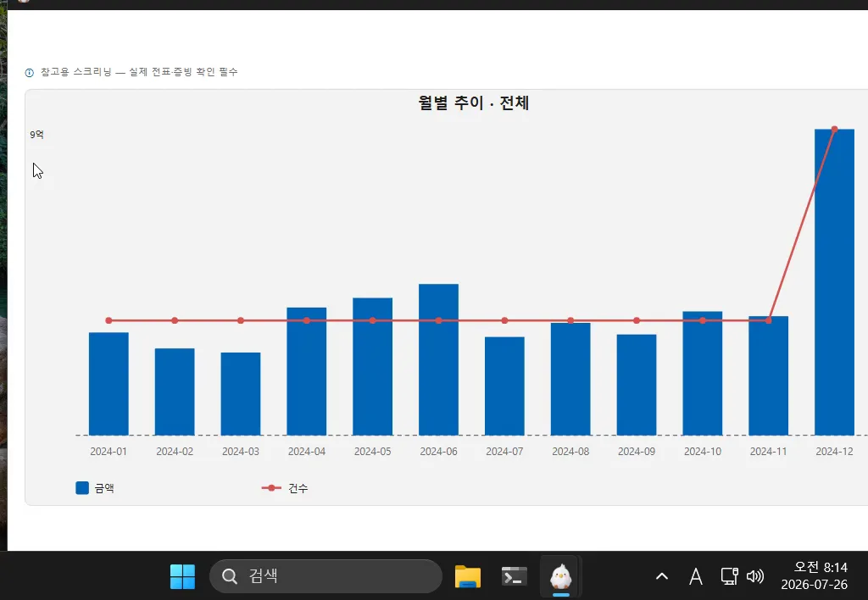Click the 2024-10 x-axis label

(x=703, y=452)
